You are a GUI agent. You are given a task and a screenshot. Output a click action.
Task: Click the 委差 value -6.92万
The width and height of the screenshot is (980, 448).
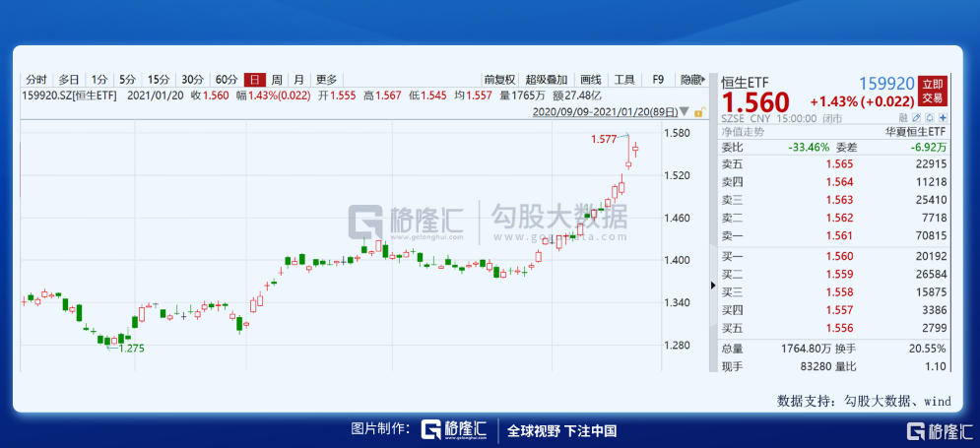pyautogui.click(x=928, y=148)
